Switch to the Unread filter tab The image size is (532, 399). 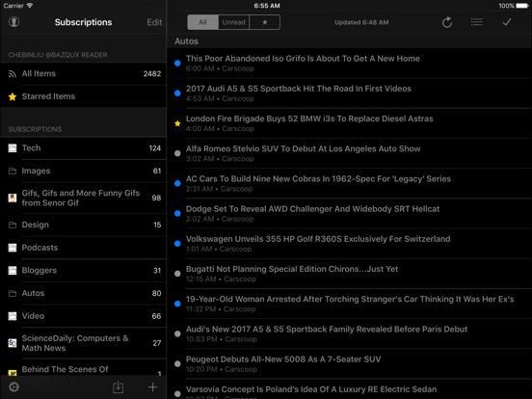coord(234,22)
